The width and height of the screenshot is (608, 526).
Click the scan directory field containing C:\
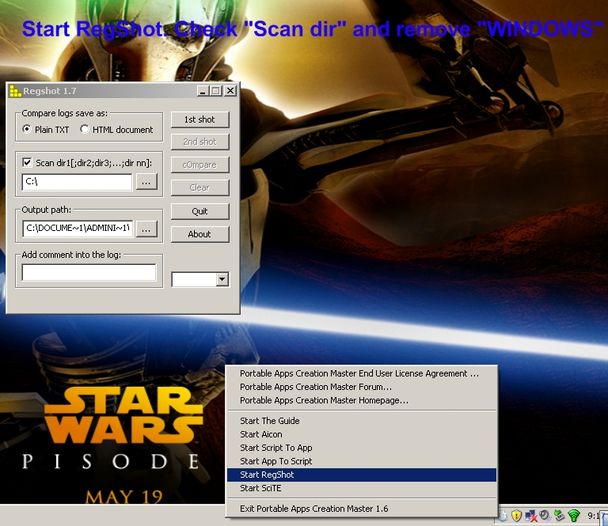(x=77, y=182)
